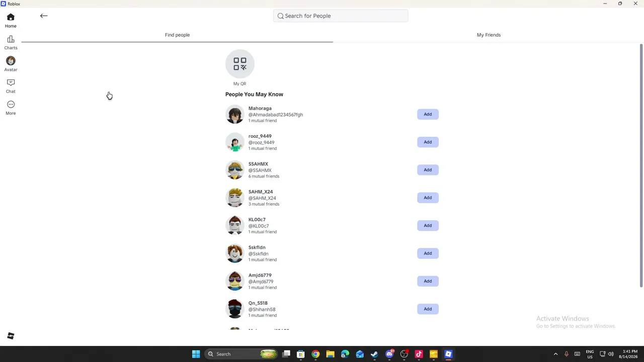Add KL00c7 as a friend
The width and height of the screenshot is (644, 362).
pyautogui.click(x=428, y=225)
